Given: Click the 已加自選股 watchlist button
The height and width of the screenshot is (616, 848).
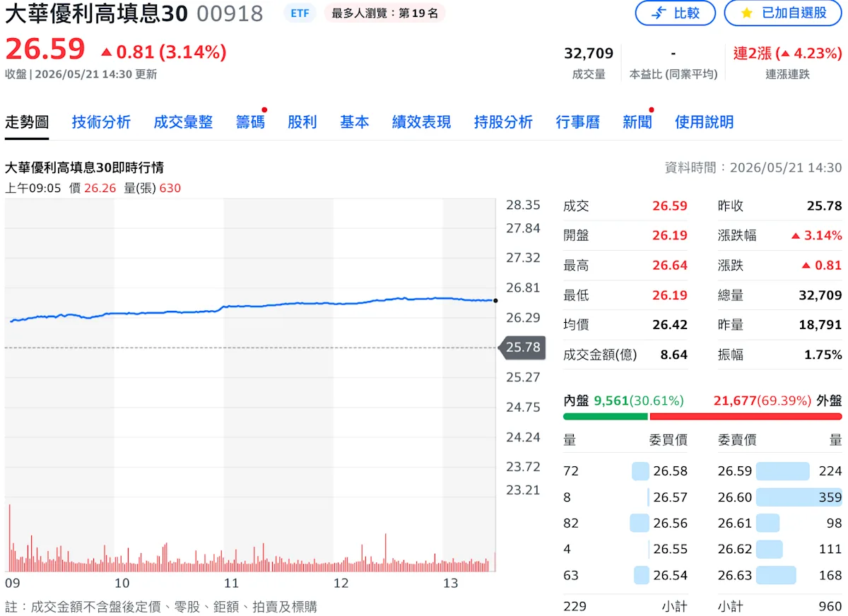Looking at the screenshot, I should pos(783,13).
